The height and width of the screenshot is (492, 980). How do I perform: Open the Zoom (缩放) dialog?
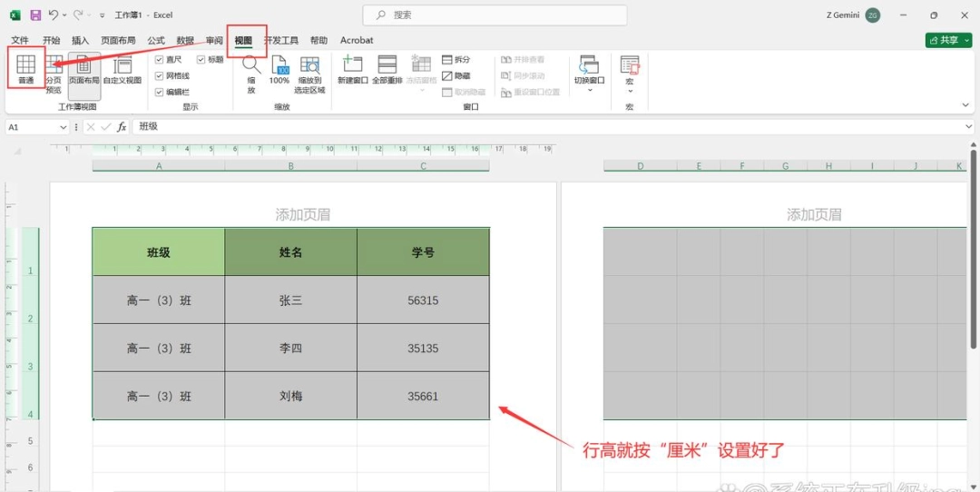click(251, 74)
